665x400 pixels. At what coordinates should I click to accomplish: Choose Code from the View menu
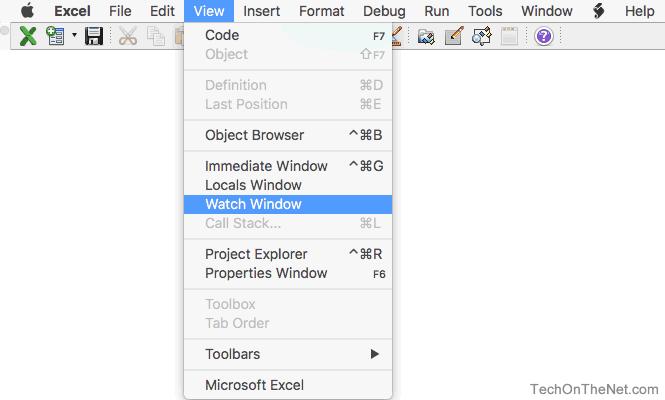tap(288, 35)
